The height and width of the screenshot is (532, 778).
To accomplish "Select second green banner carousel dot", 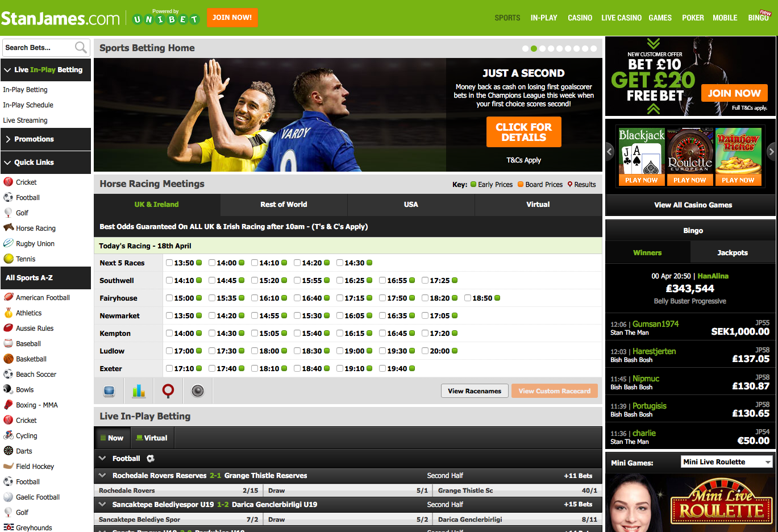I will click(534, 48).
